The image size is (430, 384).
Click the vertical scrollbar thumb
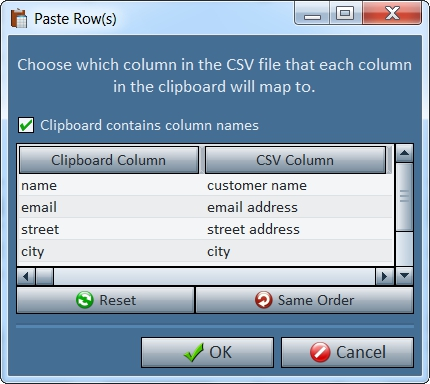pos(404,196)
